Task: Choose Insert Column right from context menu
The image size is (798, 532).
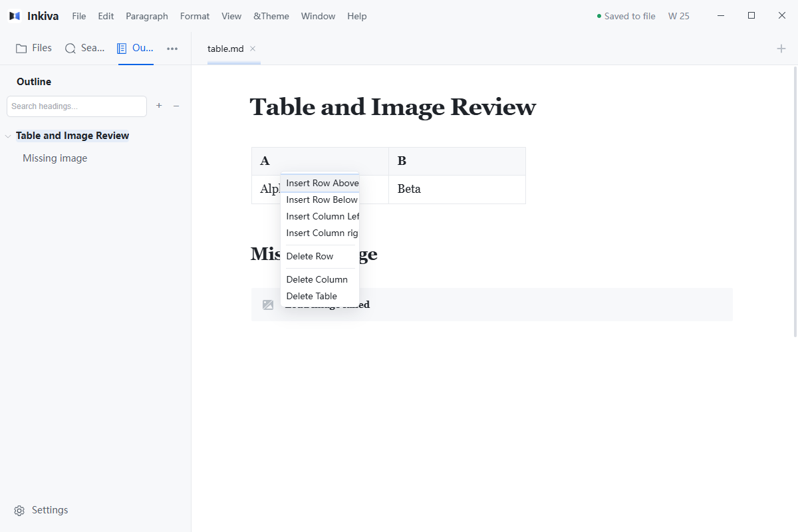Action: click(320, 233)
